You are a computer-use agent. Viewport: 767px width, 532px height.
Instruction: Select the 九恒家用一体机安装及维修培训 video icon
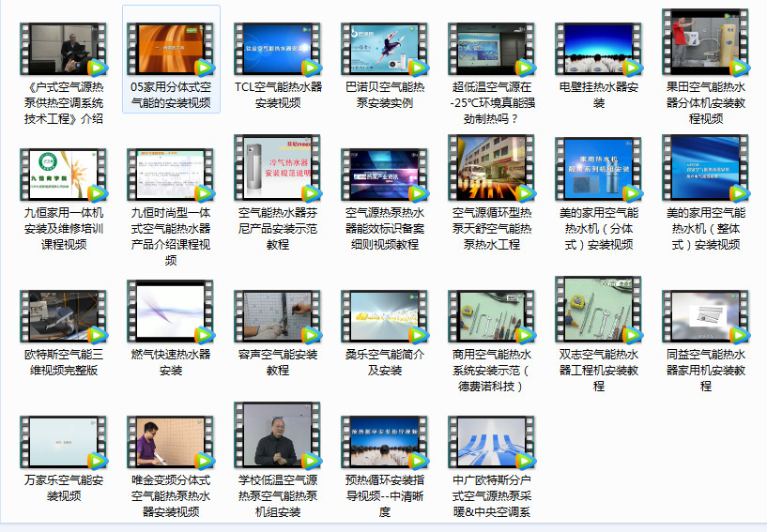[x=64, y=174]
